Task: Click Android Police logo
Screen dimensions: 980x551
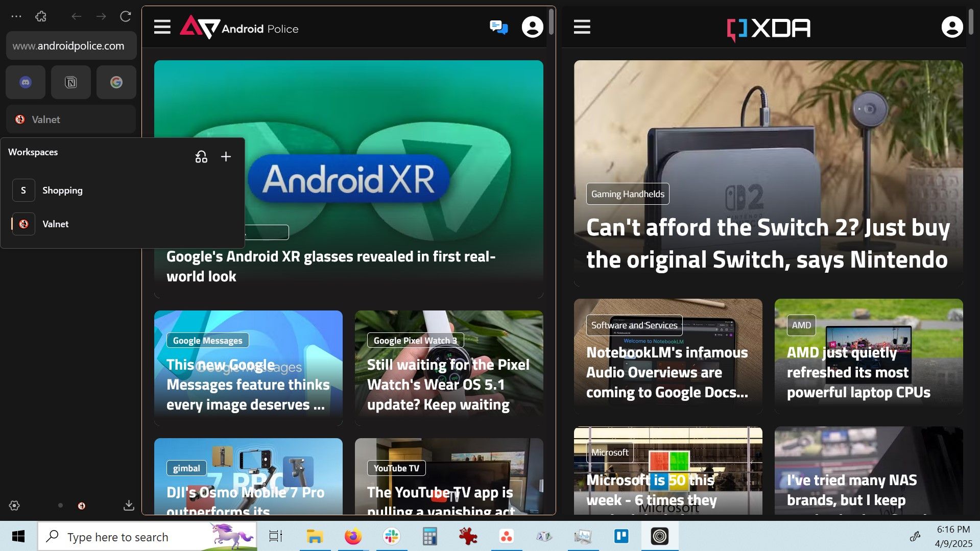Action: coord(239,27)
